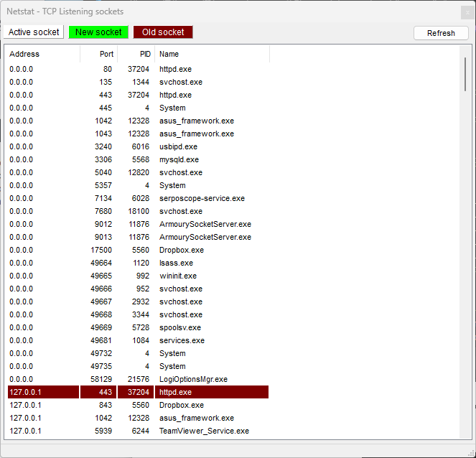Screen dimensions: 476x458
Task: Click the vertical scrollbar thumb
Action: click(465, 74)
